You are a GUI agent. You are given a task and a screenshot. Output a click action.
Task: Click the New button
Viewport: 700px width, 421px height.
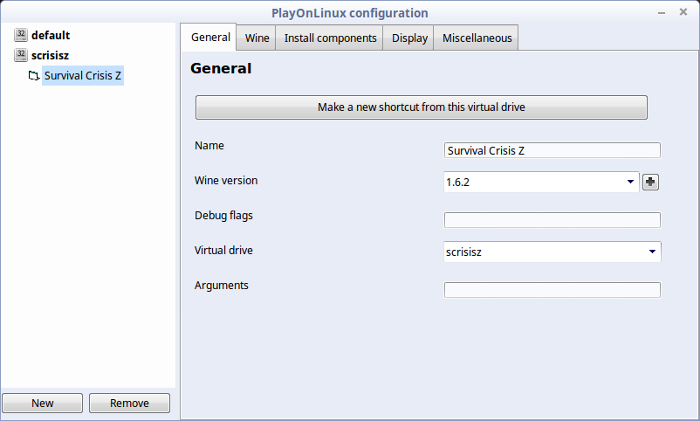click(x=42, y=403)
